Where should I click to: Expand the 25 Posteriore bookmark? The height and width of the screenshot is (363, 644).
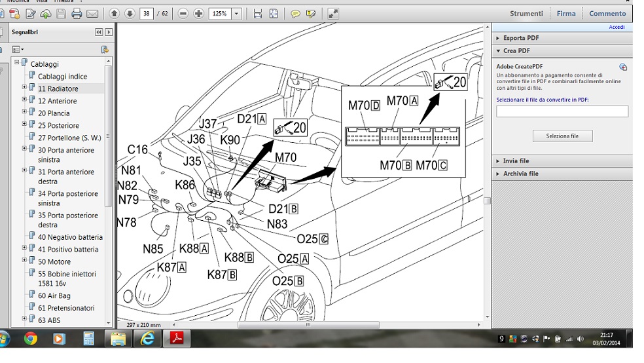[x=24, y=124]
